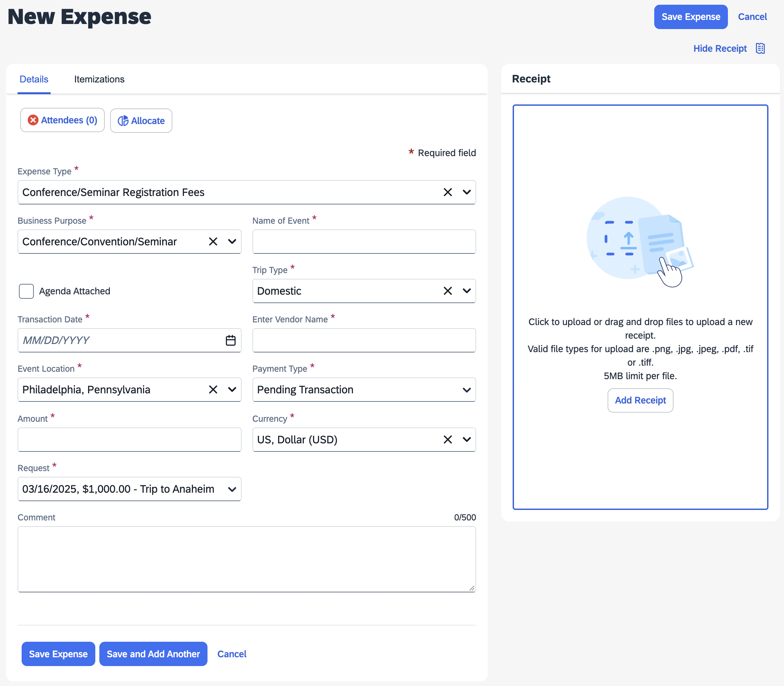
Task: Open the Attendees (0) button
Action: 63,120
